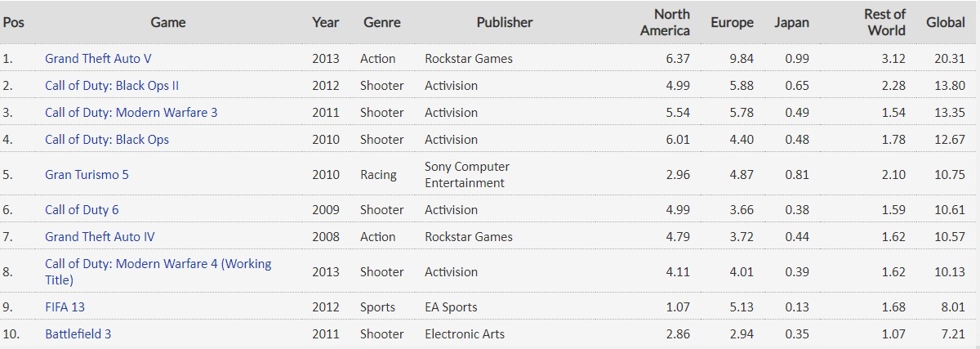The width and height of the screenshot is (980, 349).
Task: Open the Call of Duty 6 link
Action: pos(82,210)
